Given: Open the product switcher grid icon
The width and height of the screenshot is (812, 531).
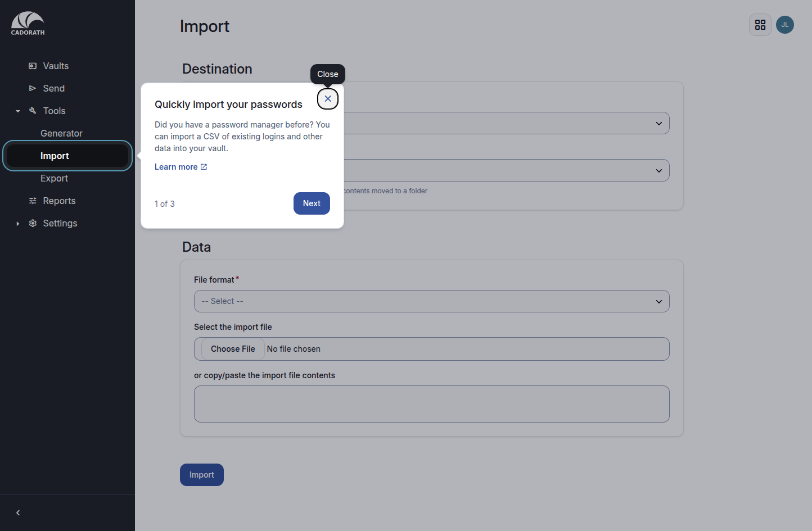Looking at the screenshot, I should pos(760,25).
